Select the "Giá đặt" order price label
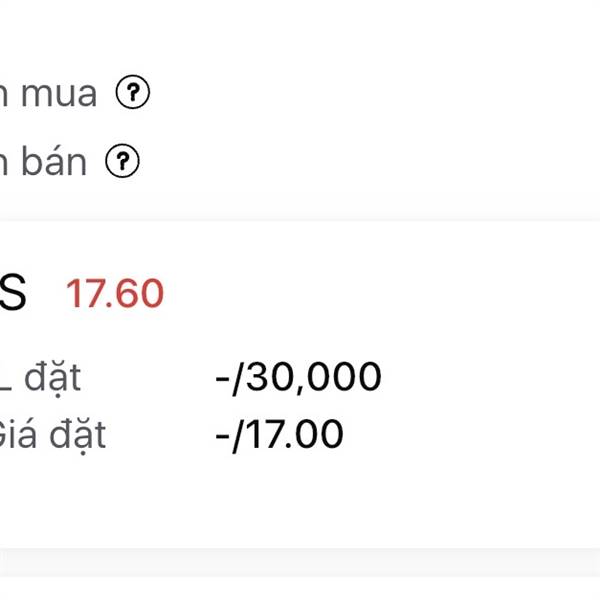Screen dimensions: 600x600 (x=52, y=435)
